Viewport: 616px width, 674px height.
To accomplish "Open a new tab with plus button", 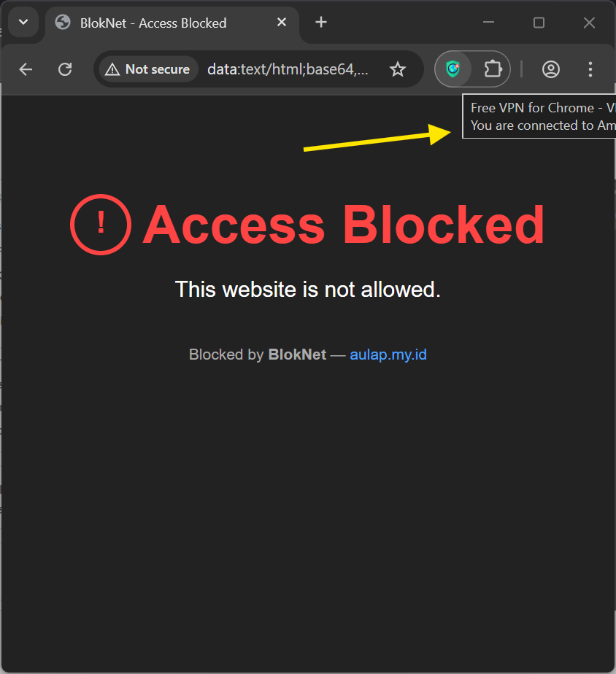I will [321, 23].
